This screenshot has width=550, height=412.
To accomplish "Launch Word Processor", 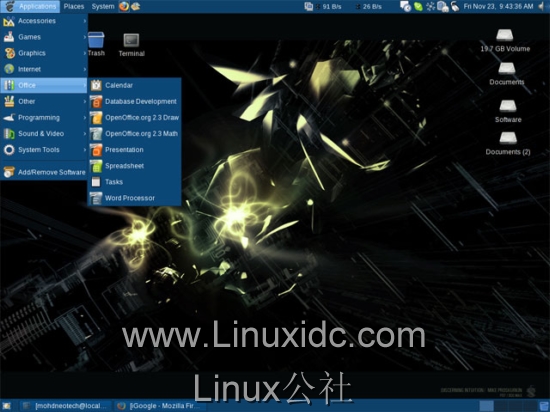I will 134,198.
